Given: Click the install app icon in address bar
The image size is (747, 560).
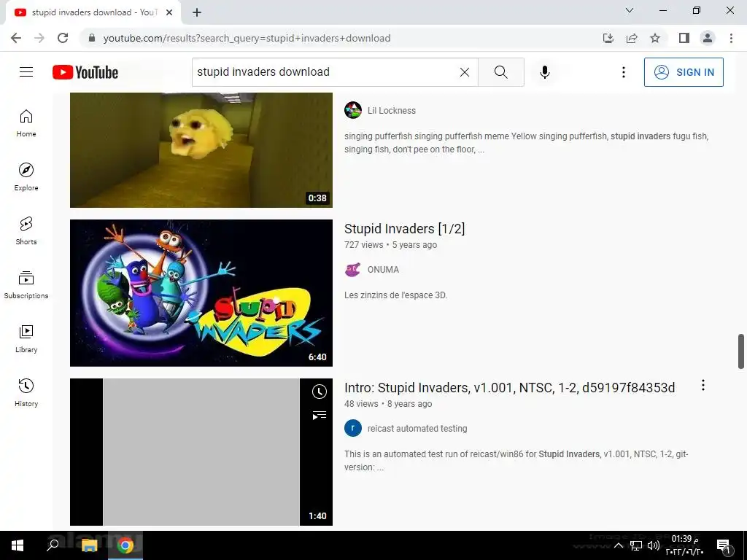Looking at the screenshot, I should [608, 38].
